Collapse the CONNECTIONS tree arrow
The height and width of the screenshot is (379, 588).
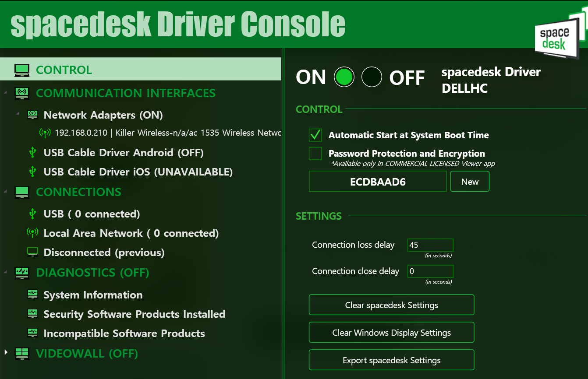click(6, 192)
